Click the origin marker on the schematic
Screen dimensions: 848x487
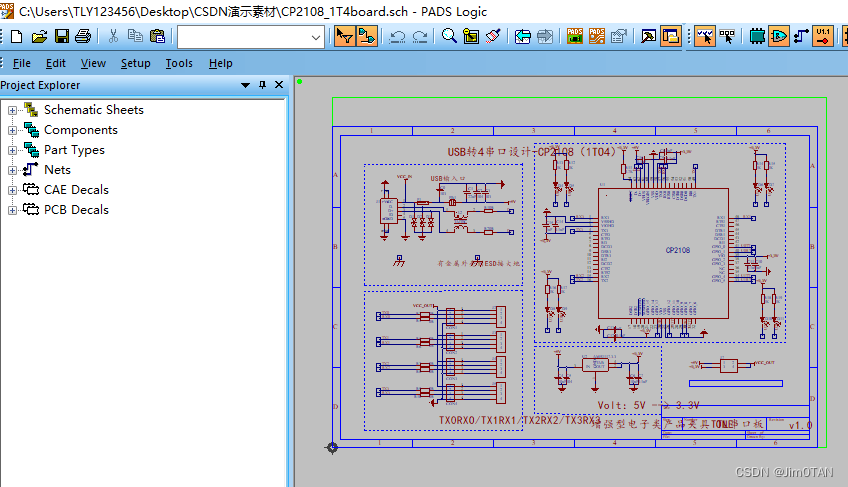332,447
